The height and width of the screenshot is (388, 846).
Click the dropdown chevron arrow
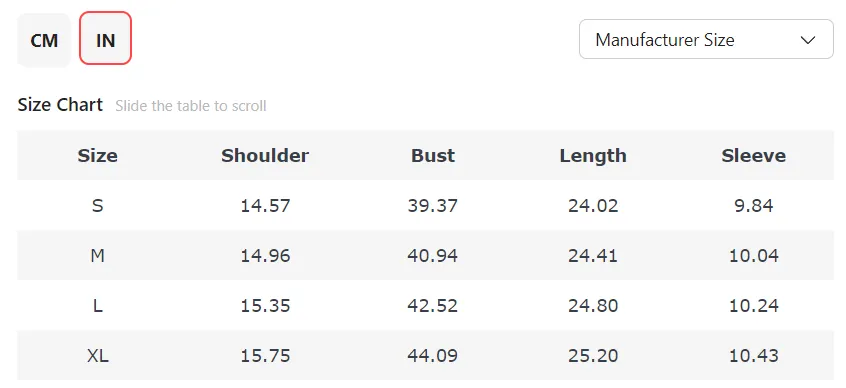coord(808,40)
